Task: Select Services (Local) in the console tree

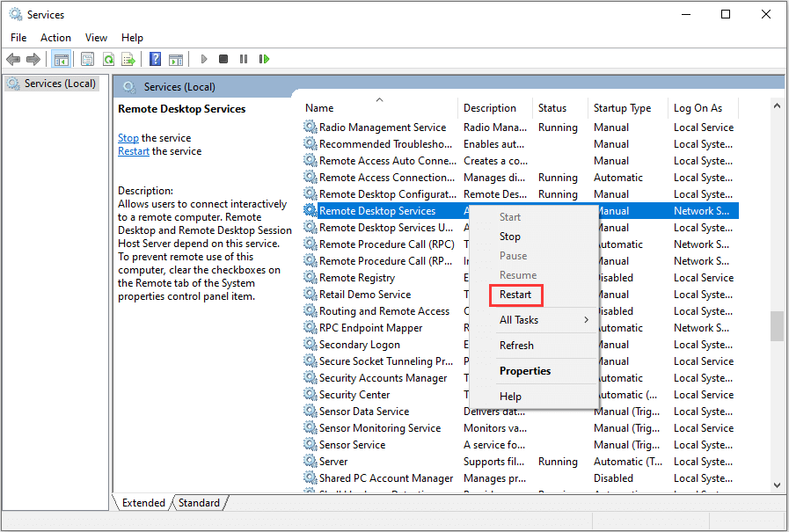Action: click(x=54, y=84)
